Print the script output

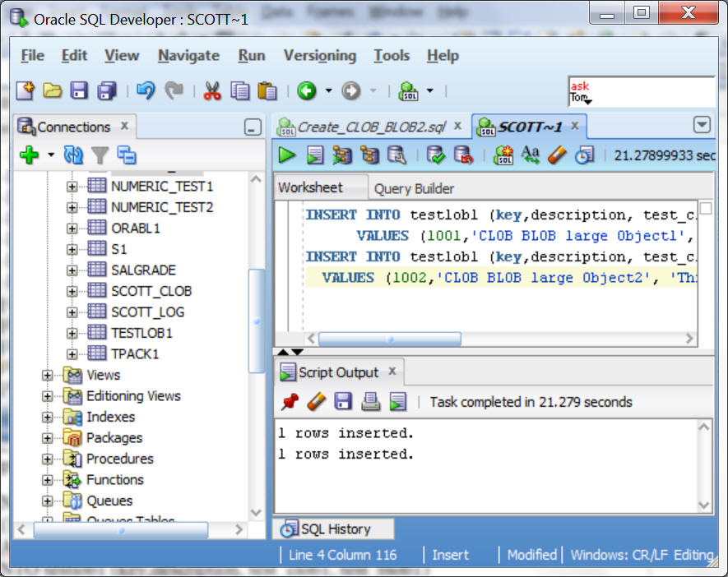[370, 401]
